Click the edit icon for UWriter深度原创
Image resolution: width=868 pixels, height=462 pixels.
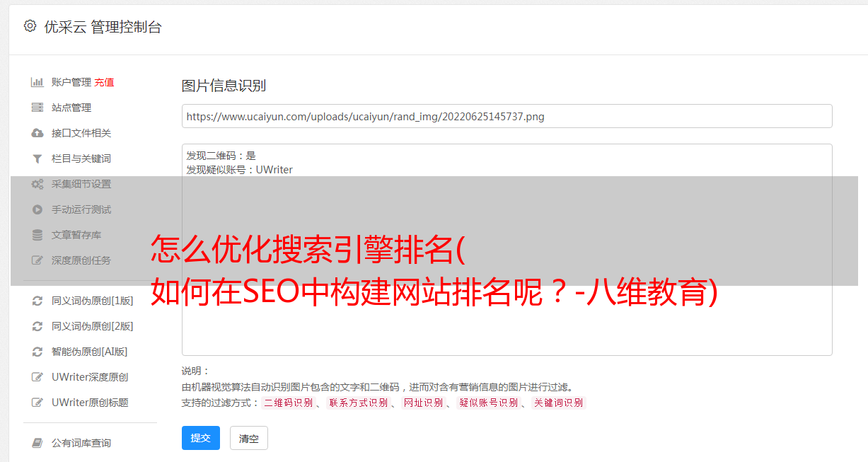pyautogui.click(x=37, y=377)
